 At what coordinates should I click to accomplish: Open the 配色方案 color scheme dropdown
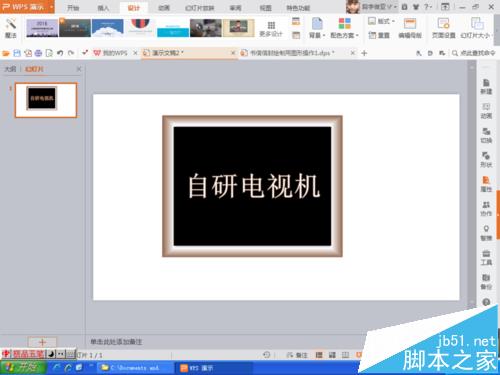tap(344, 28)
